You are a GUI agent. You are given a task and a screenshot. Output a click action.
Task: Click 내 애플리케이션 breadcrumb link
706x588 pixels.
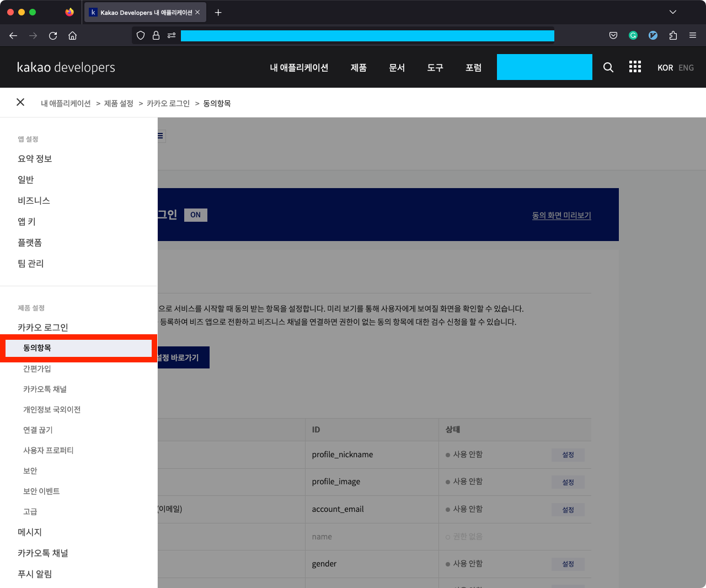pos(66,103)
